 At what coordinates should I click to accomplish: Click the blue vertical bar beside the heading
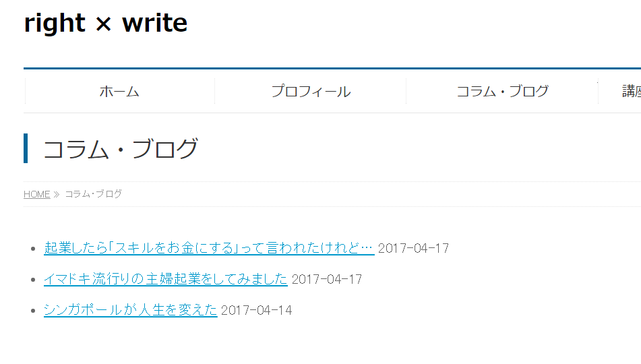tap(26, 148)
